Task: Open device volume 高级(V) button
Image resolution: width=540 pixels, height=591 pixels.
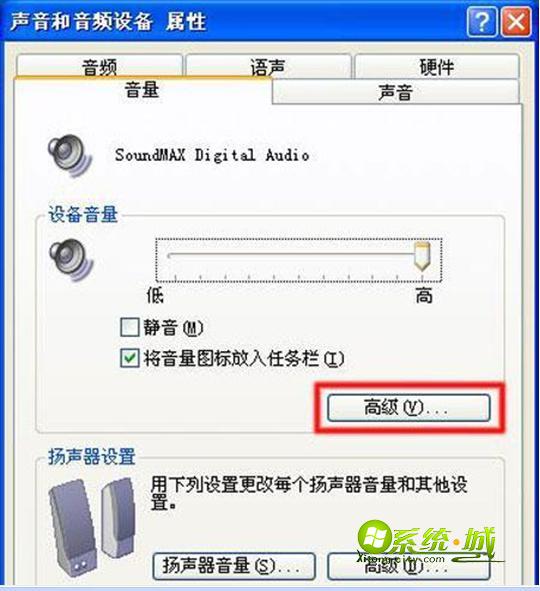Action: [x=409, y=407]
